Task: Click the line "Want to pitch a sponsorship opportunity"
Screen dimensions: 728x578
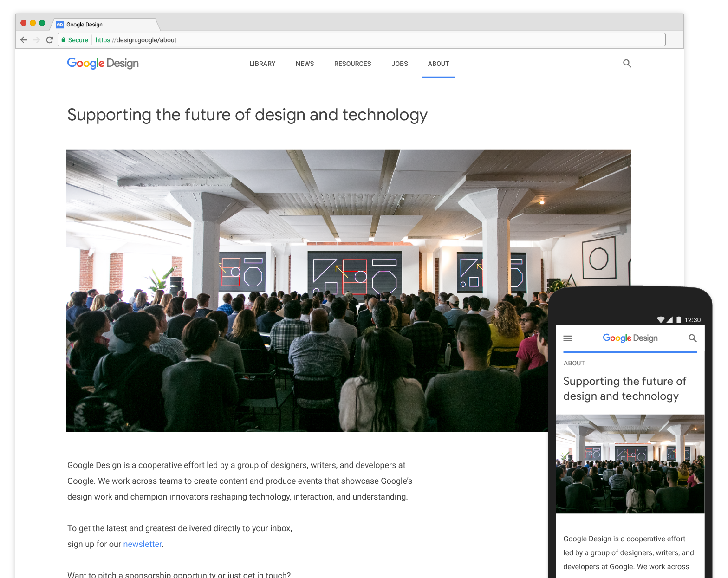Action: [179, 575]
